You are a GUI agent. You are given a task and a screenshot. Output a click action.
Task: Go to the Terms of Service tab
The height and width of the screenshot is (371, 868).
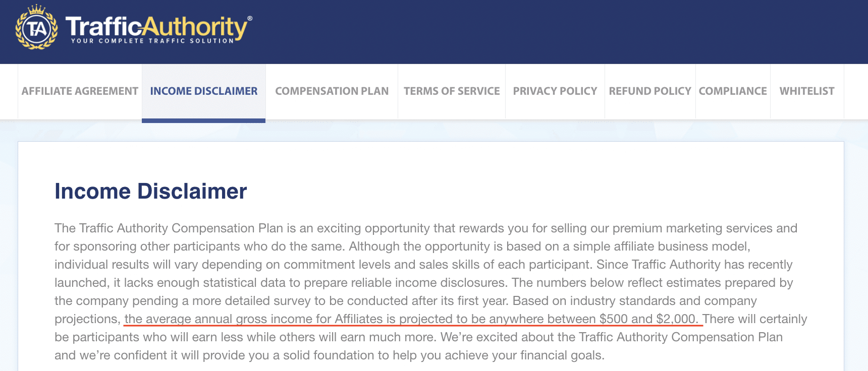(x=452, y=91)
